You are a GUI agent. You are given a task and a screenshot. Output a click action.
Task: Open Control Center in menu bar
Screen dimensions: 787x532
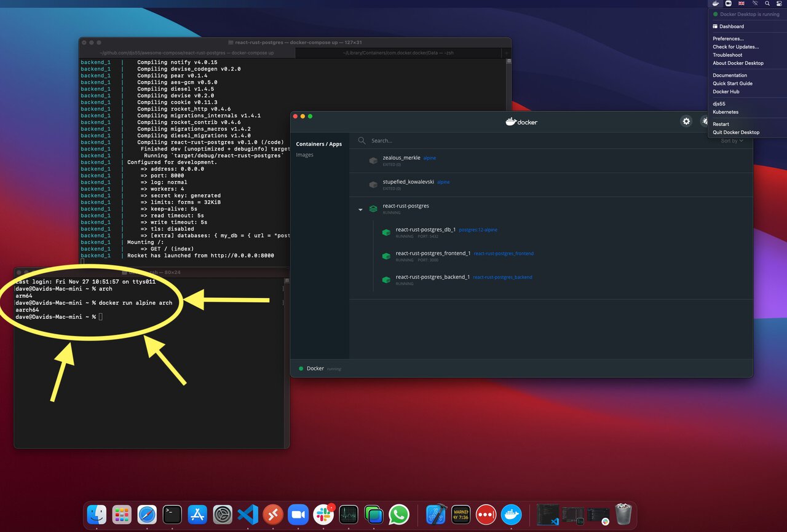tap(780, 4)
